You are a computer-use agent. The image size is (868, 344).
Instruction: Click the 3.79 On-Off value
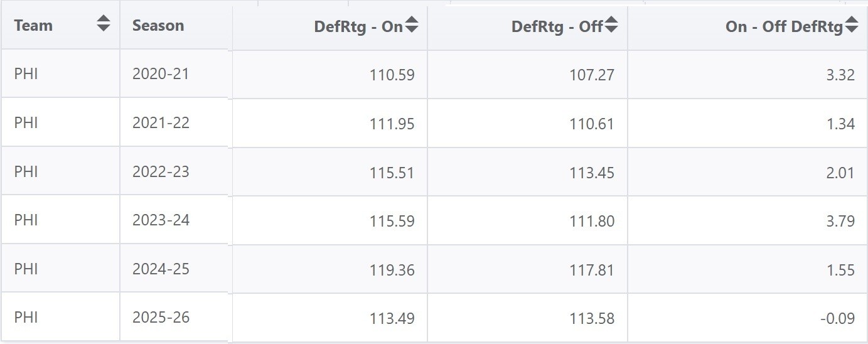pos(841,221)
